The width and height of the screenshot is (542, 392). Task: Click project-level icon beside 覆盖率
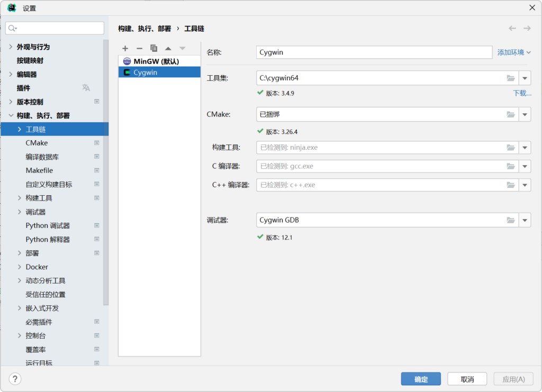pos(97,349)
